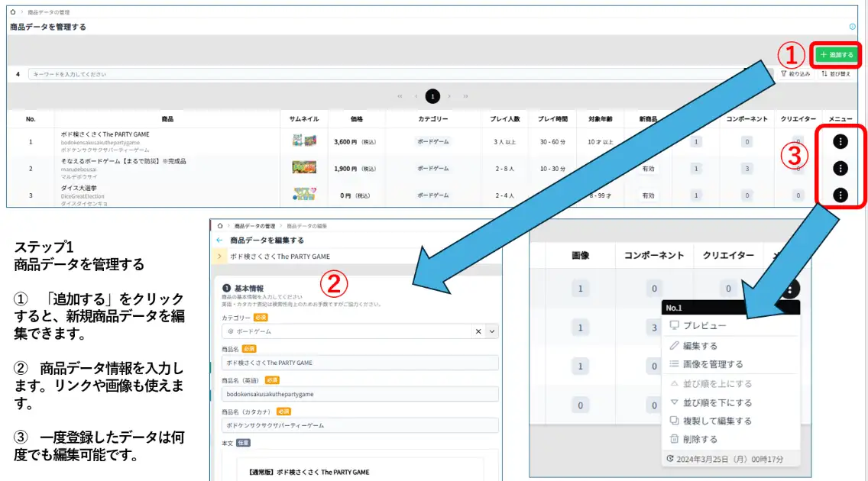Click the ダイス大選挙 product thumbnail

pos(304,195)
